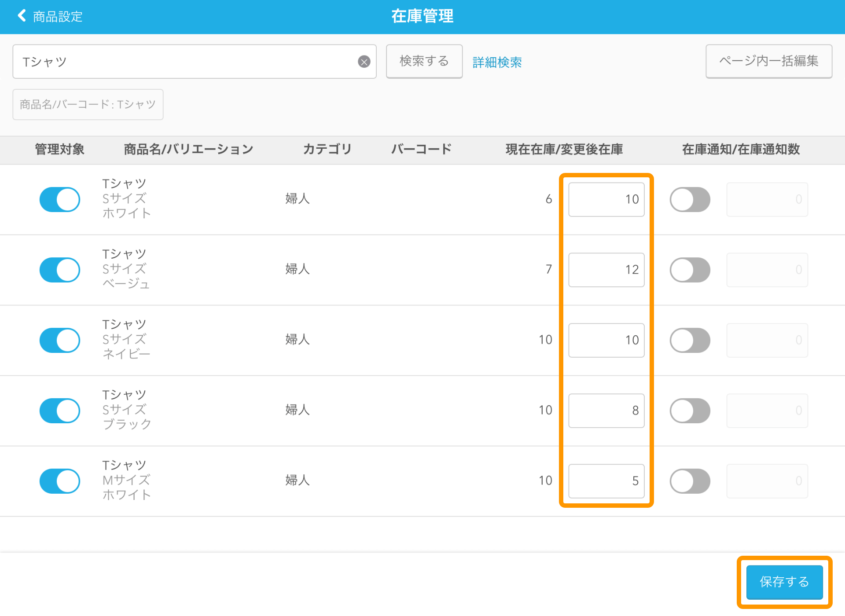Select Tシャツ Sサイズ ブラック product name

click(x=127, y=410)
